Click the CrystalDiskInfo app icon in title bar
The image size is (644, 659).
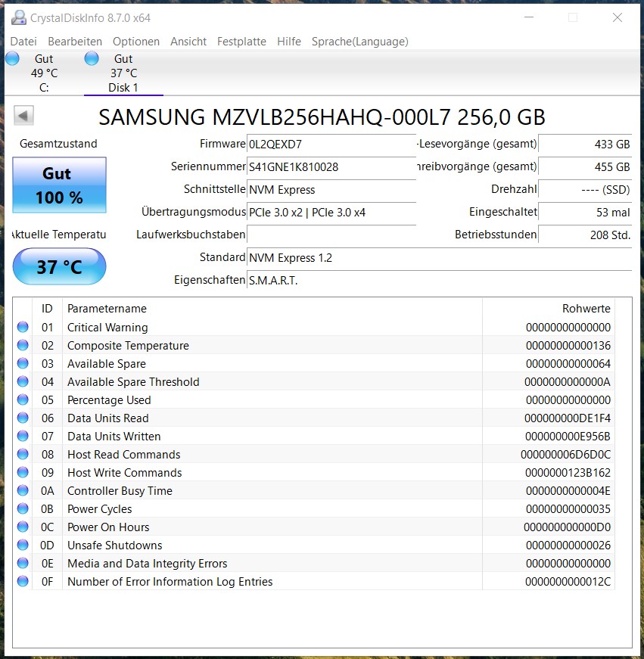[x=18, y=17]
